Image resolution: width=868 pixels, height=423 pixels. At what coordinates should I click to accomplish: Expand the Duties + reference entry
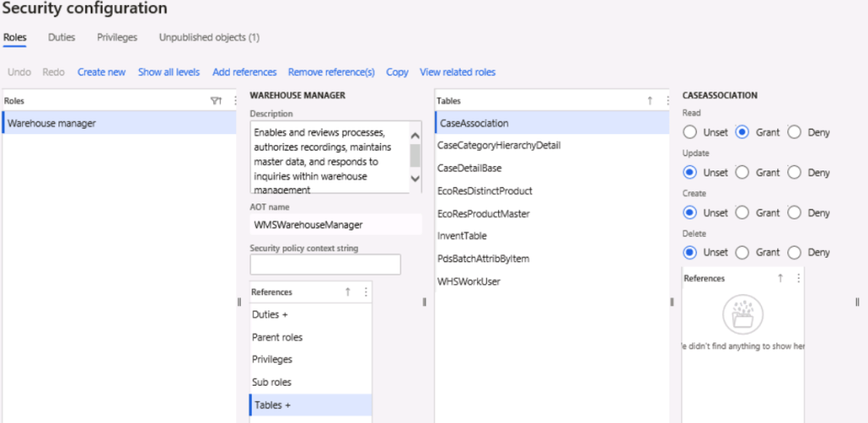tap(270, 314)
